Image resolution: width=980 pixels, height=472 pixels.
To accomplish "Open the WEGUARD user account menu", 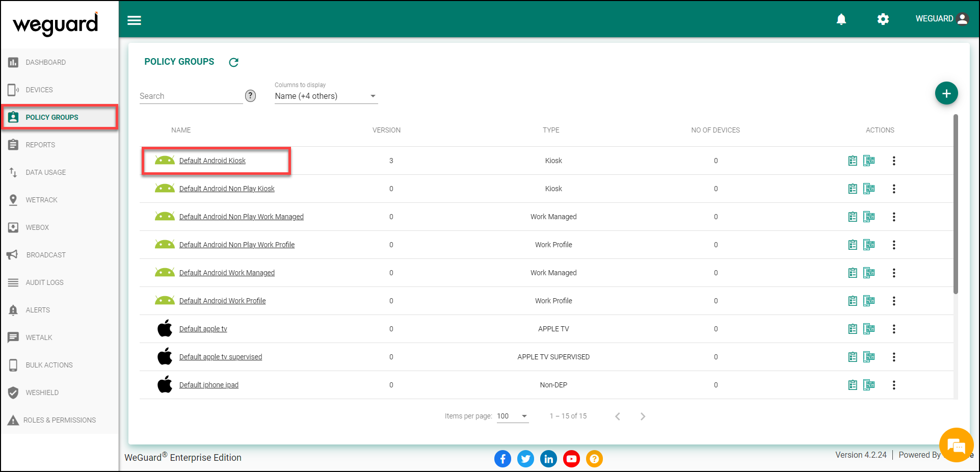I will coord(942,19).
